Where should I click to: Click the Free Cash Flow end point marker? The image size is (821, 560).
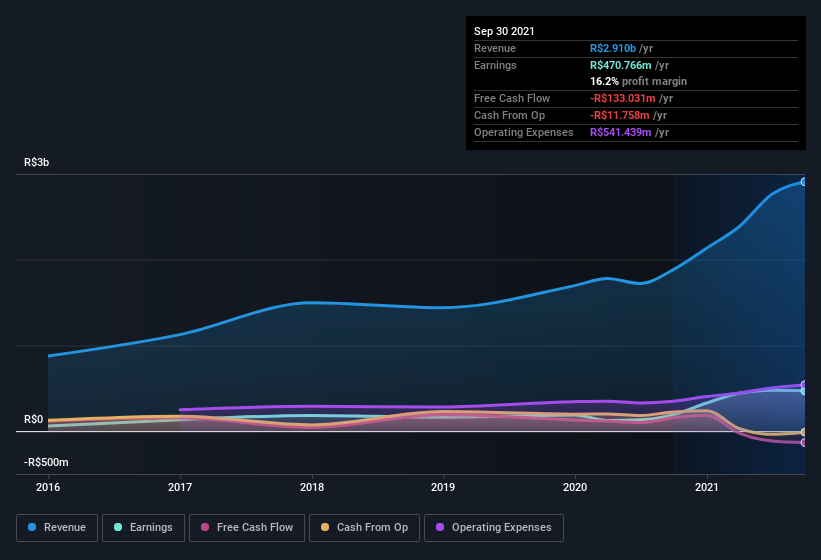point(803,443)
